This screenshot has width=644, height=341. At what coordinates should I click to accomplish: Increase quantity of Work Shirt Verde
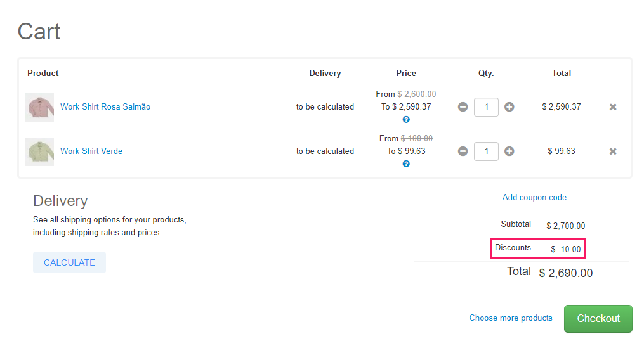[x=509, y=151]
